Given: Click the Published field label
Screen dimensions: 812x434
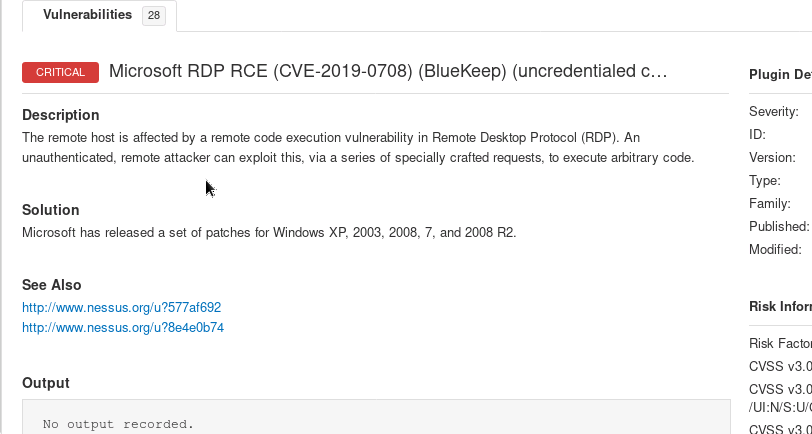Looking at the screenshot, I should pyautogui.click(x=778, y=226).
